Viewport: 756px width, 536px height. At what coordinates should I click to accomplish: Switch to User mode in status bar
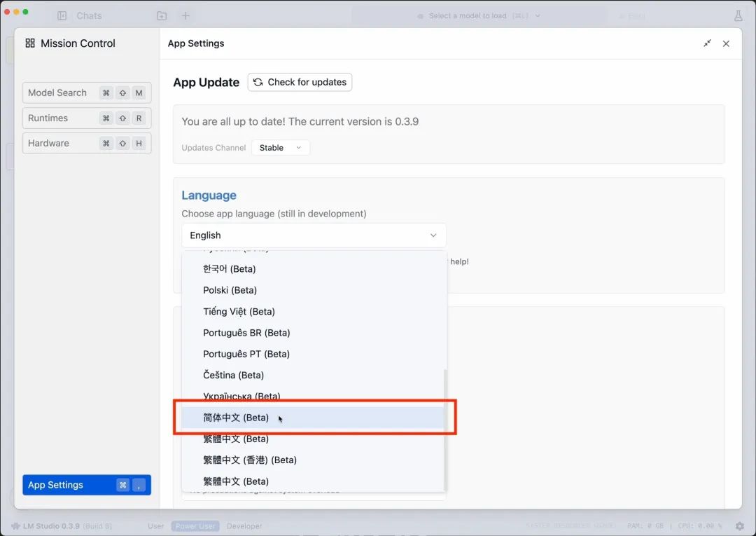(155, 526)
